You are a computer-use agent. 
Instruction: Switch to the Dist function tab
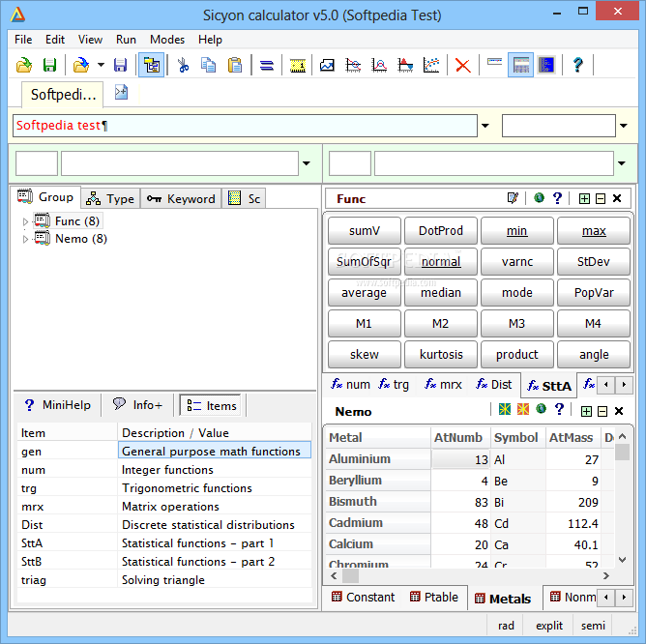493,385
